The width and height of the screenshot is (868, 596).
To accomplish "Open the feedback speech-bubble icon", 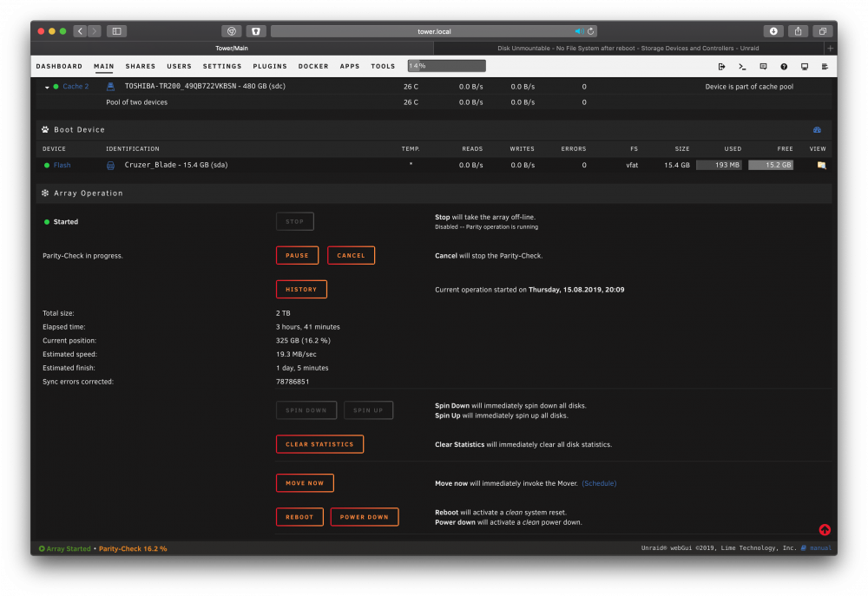I will (x=763, y=67).
